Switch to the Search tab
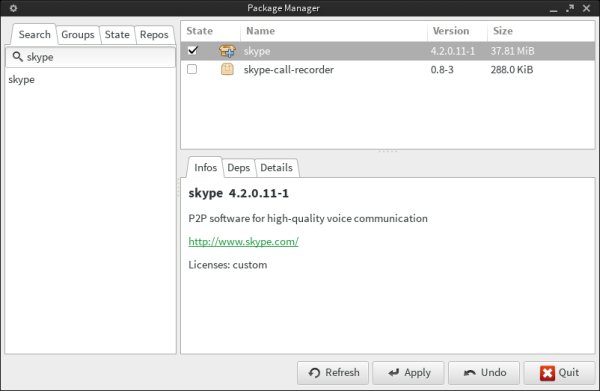The height and width of the screenshot is (391, 600). click(34, 34)
